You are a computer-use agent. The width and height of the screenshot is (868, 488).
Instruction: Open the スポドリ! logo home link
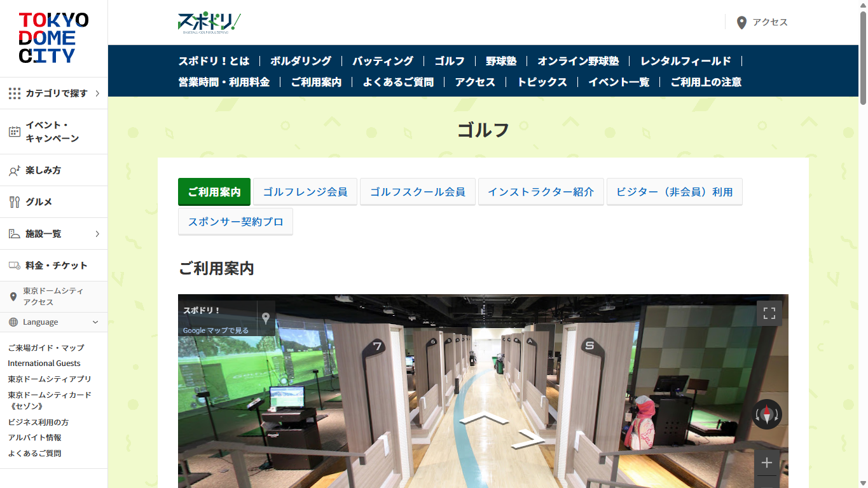click(x=209, y=23)
